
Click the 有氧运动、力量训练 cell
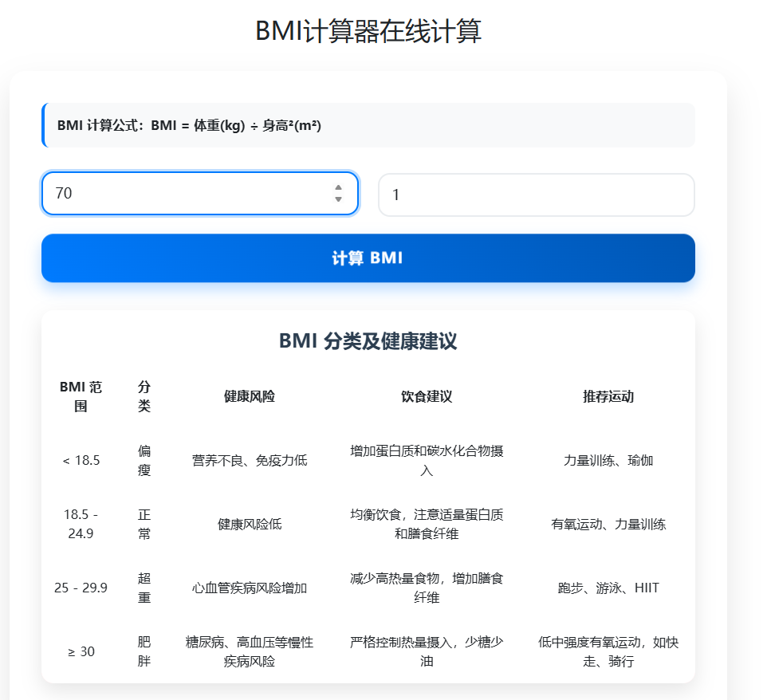tap(608, 524)
